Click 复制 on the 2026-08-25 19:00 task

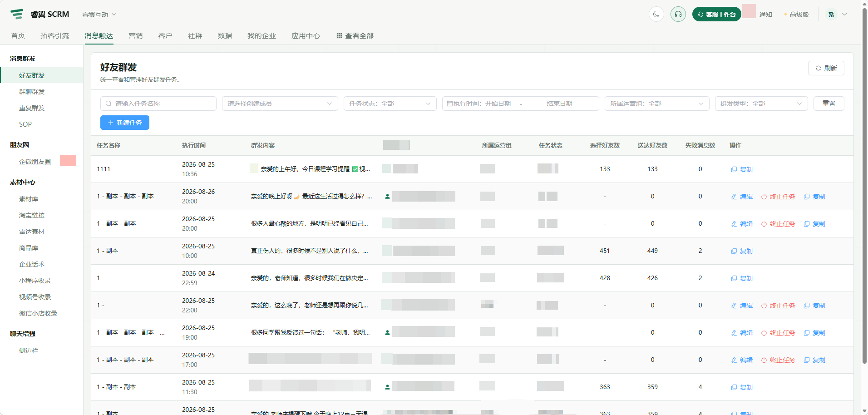814,333
